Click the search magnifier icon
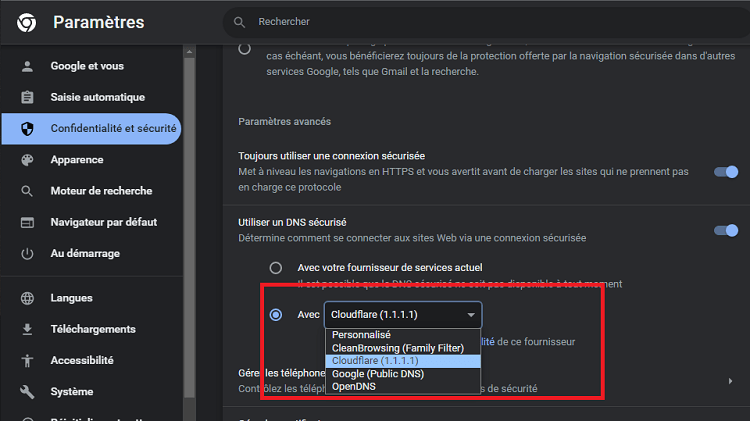Viewport: 750px width, 421px height. coord(239,22)
